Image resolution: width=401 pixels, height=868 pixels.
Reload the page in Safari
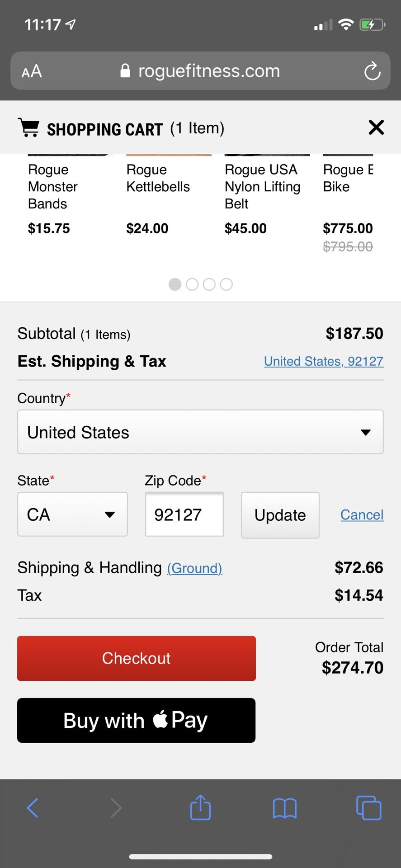[372, 71]
